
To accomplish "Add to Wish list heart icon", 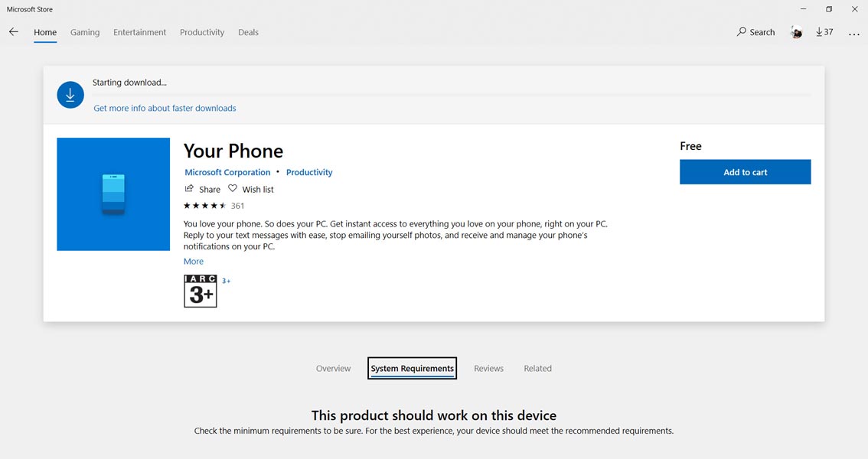I will point(233,189).
